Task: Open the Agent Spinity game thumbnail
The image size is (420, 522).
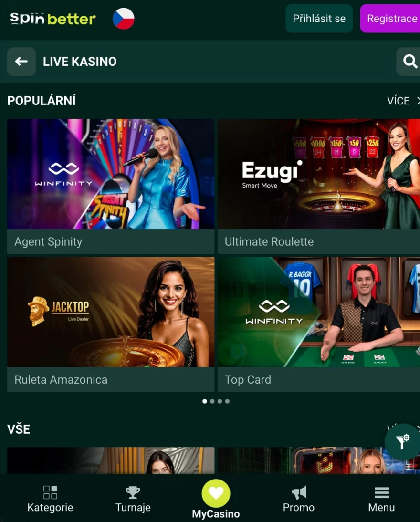Action: (111, 174)
